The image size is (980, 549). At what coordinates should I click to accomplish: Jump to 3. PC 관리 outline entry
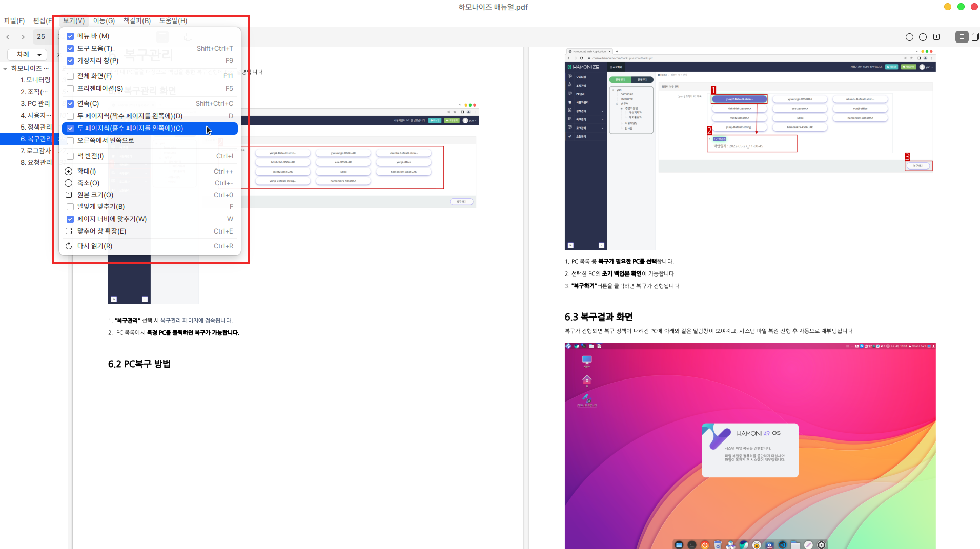(35, 103)
